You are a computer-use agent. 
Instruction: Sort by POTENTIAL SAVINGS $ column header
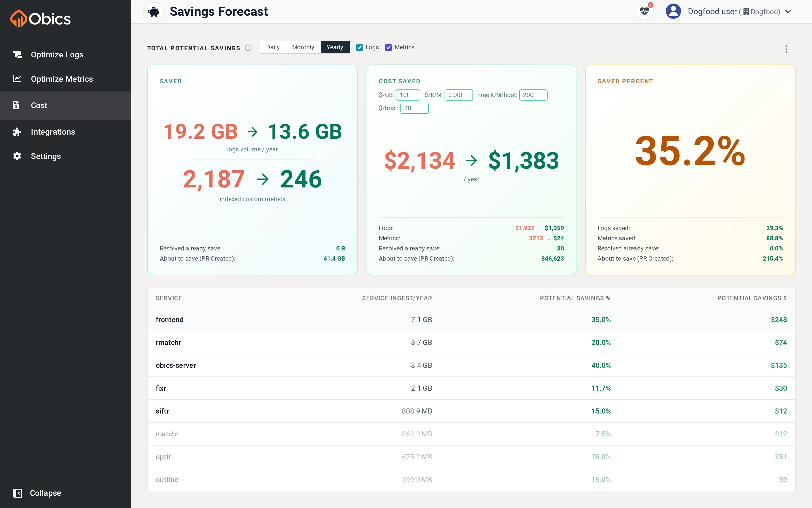coord(752,298)
